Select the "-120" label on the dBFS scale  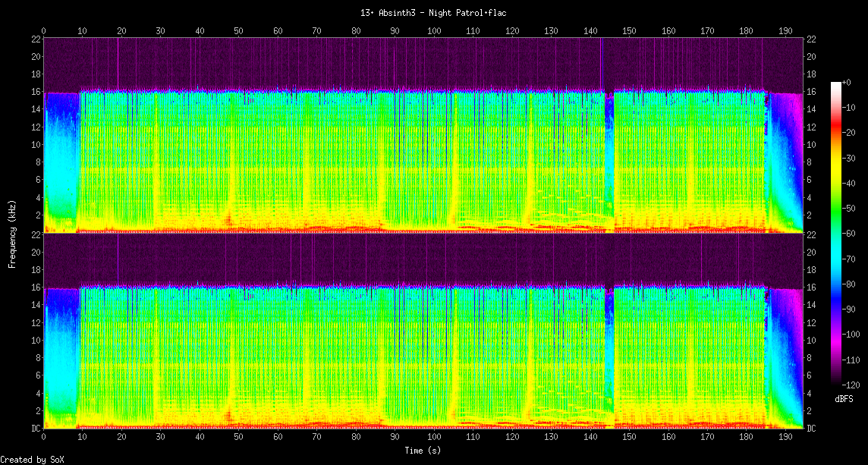coord(849,385)
